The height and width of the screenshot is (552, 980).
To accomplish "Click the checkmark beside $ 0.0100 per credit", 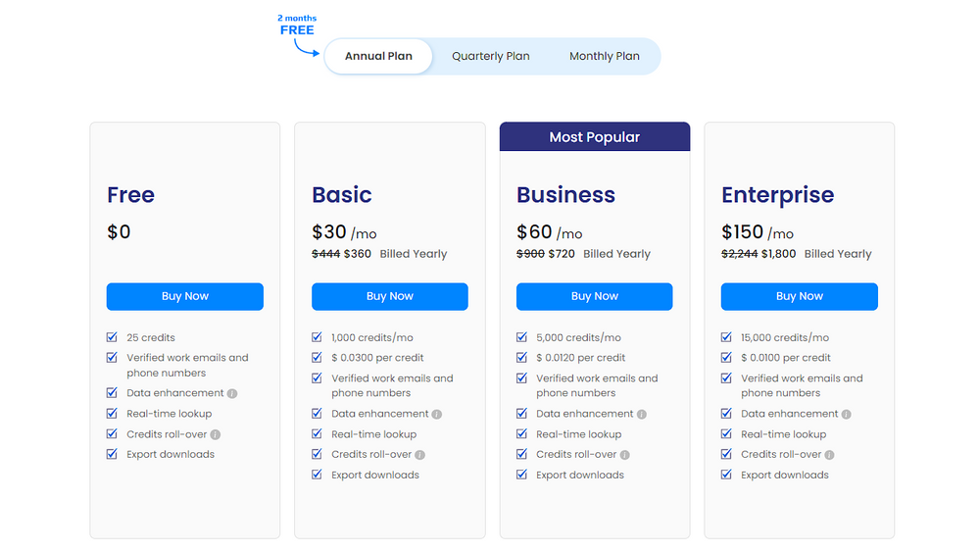I will pos(726,357).
